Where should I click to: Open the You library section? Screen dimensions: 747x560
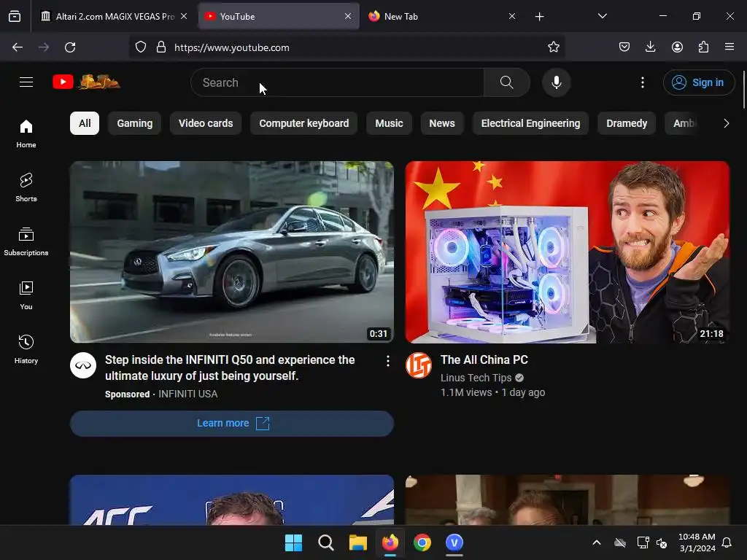tap(26, 295)
